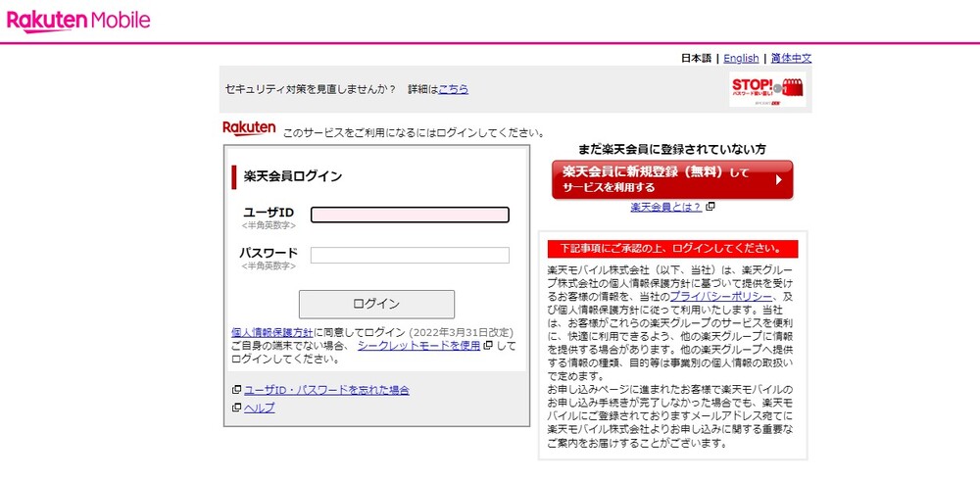
Task: Open the プライバシーポリシー link
Action: 721,297
